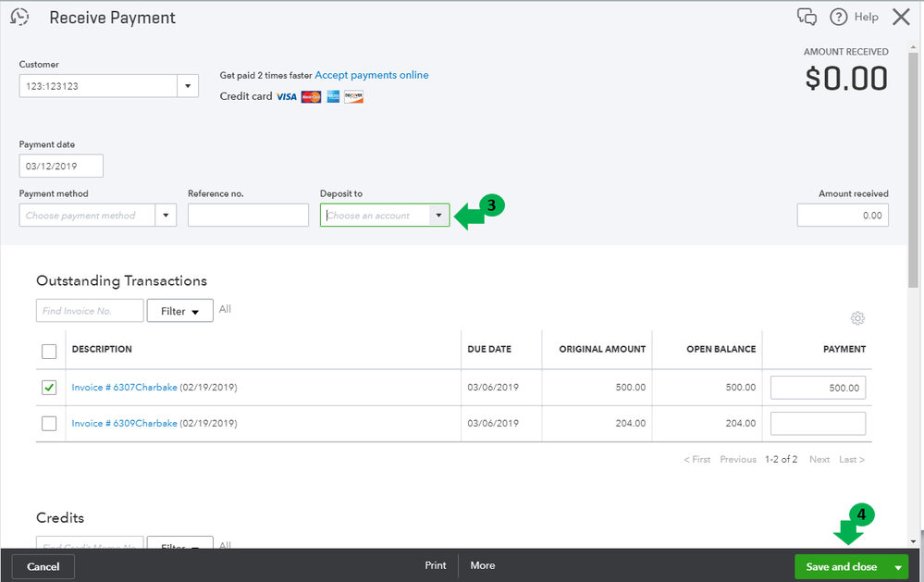Click the Mastercard logo
This screenshot has height=582, width=924.
(x=311, y=97)
